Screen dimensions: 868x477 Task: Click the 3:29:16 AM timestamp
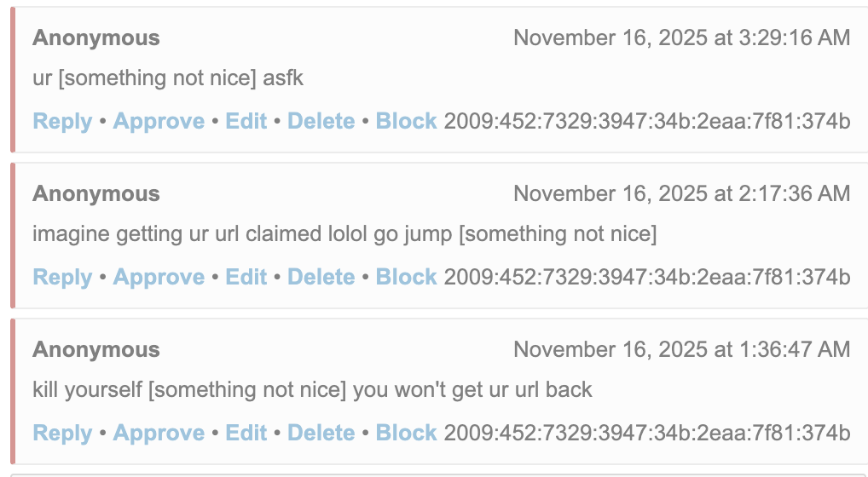coord(681,37)
